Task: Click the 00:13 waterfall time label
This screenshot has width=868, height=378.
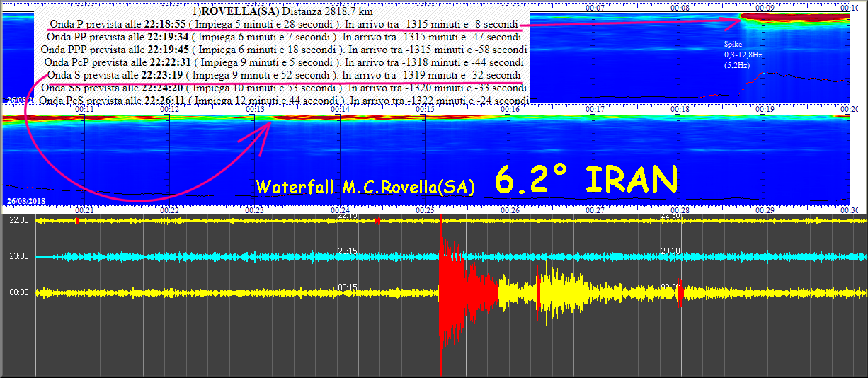Action: pyautogui.click(x=255, y=110)
